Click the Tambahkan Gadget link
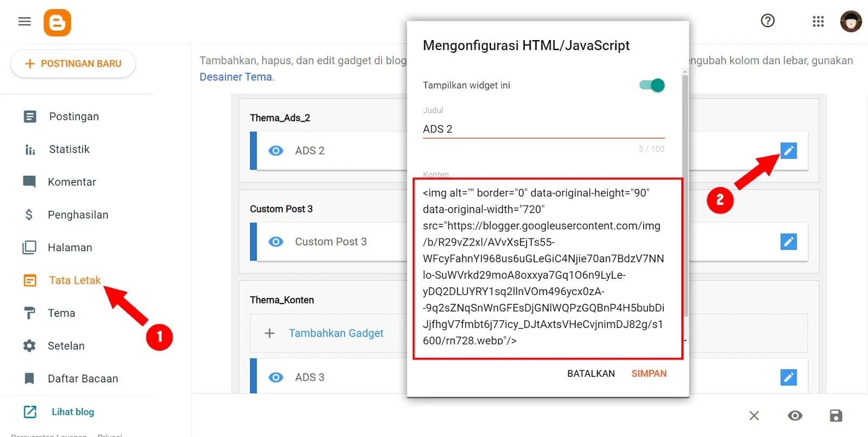This screenshot has width=868, height=437. coord(336,333)
